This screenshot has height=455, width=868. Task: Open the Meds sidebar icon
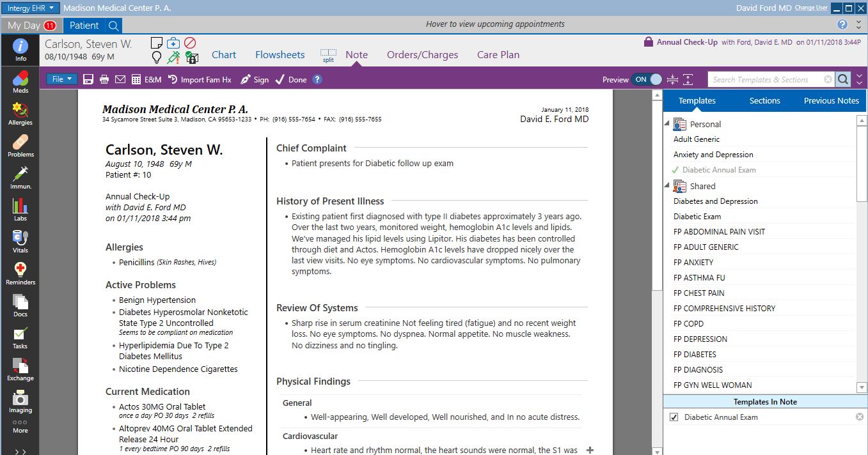pos(20,82)
